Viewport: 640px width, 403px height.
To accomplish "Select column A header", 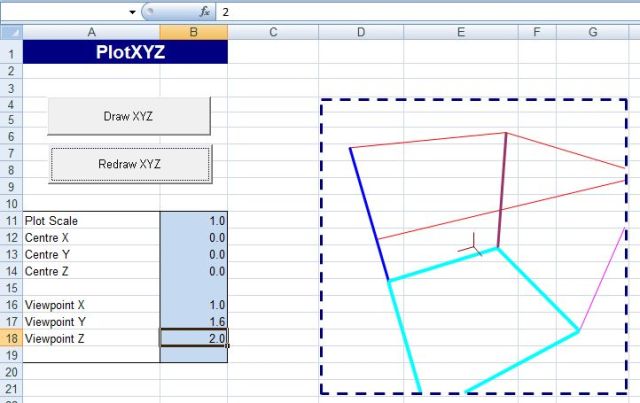I will [x=91, y=32].
